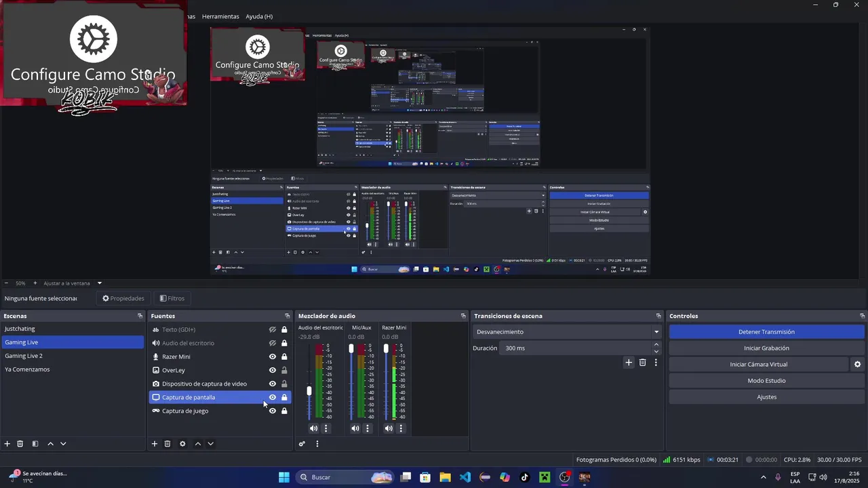868x488 pixels.
Task: Move scene up in Escenas toolbar
Action: (x=50, y=444)
